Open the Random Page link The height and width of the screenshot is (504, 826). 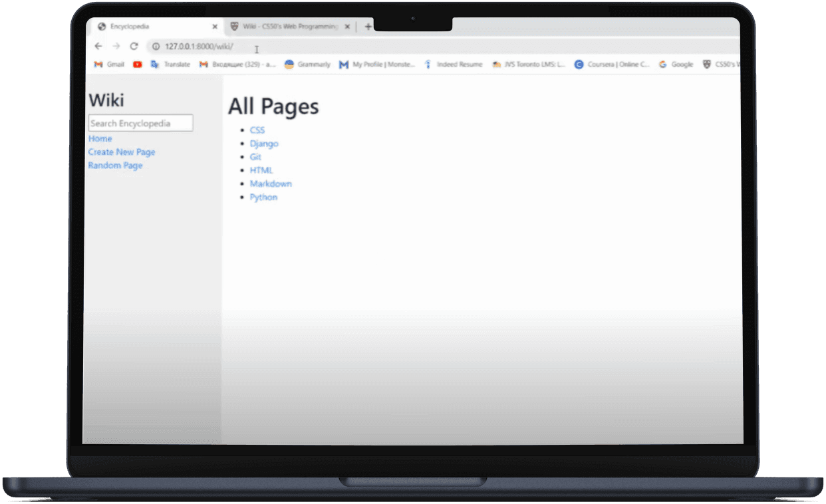(x=115, y=165)
